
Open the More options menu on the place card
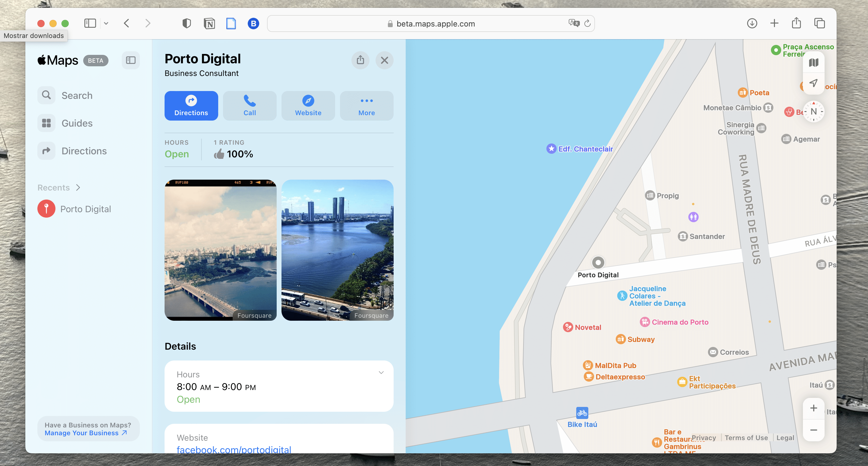(366, 105)
